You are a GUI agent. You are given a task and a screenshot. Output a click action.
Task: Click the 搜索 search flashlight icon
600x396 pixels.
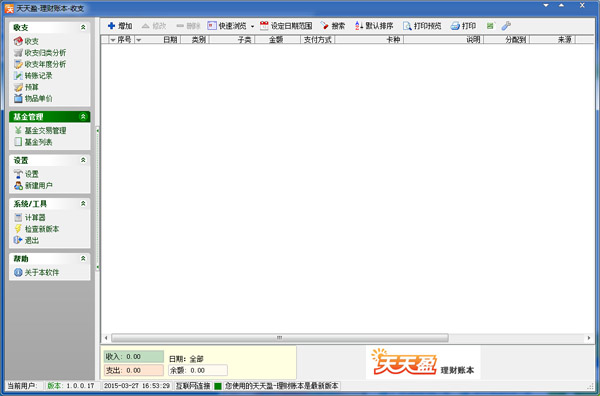[324, 26]
